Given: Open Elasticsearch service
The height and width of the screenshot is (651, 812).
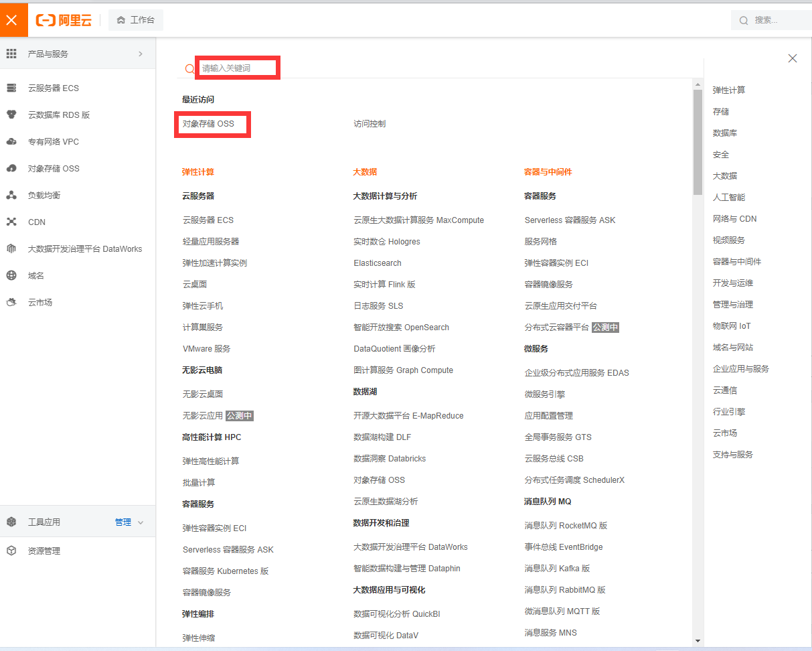Looking at the screenshot, I should pos(378,263).
